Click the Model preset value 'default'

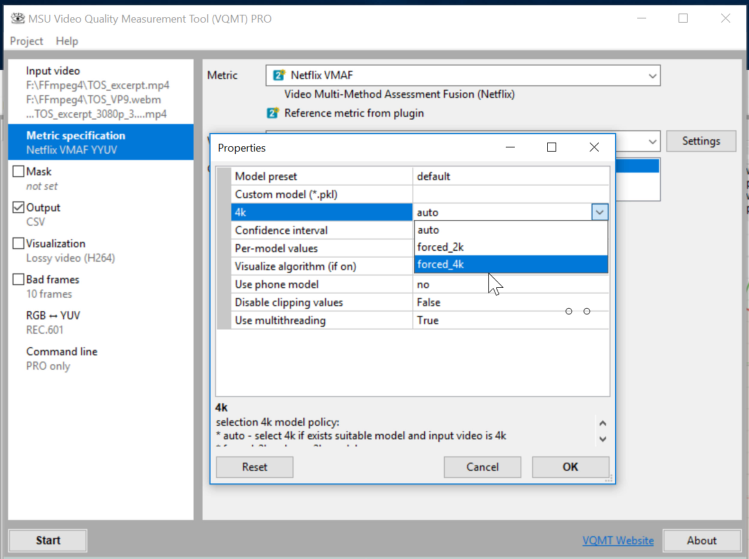tap(511, 176)
